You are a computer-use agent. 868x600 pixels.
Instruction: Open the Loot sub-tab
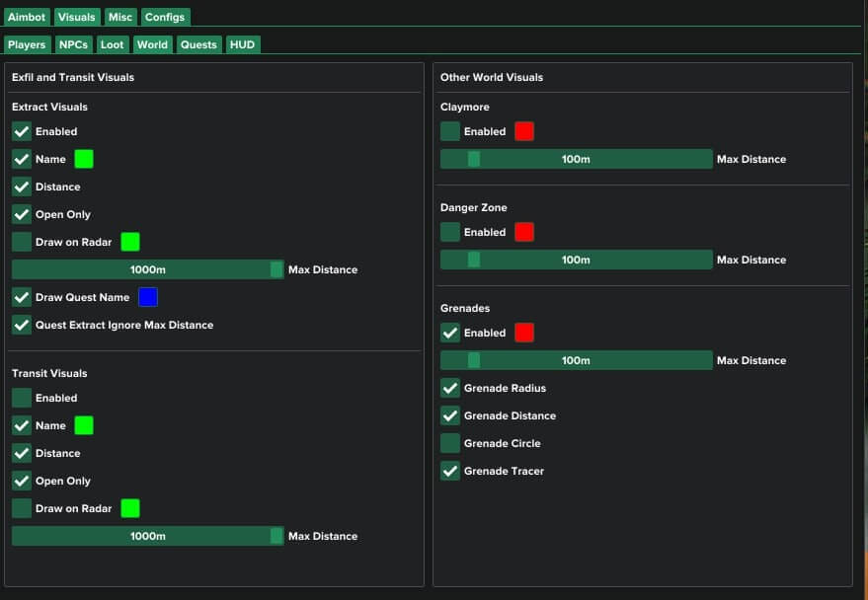(112, 44)
